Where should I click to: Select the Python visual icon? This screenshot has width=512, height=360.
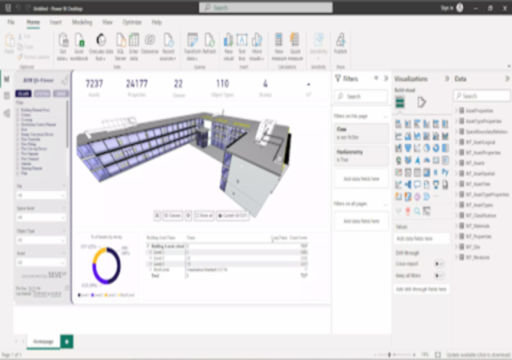(445, 172)
